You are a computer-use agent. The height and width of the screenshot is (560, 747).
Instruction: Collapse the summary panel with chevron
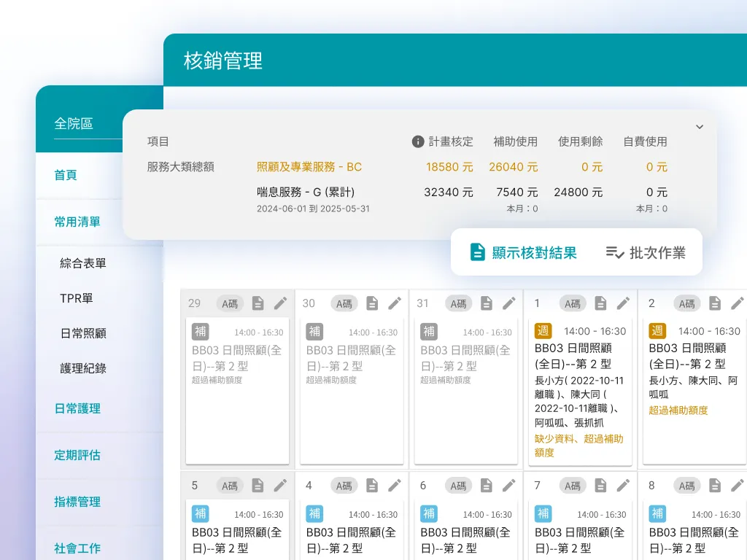[x=700, y=127]
